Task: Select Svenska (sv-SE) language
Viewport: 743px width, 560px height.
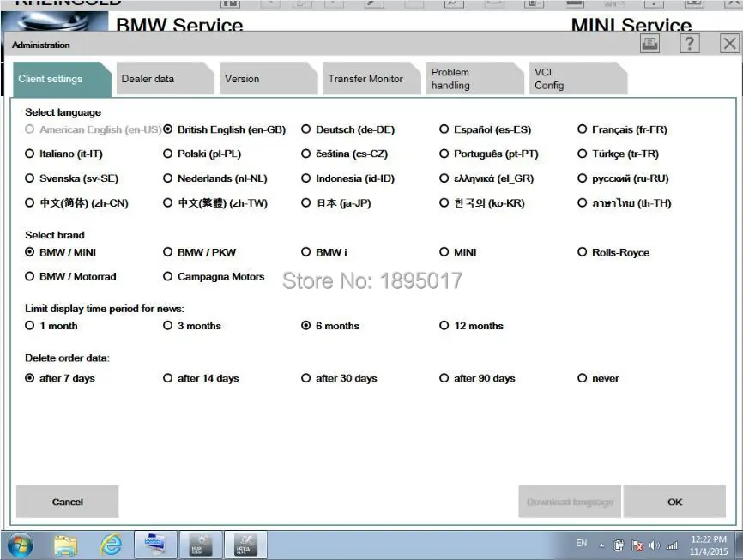Action: 71,178
